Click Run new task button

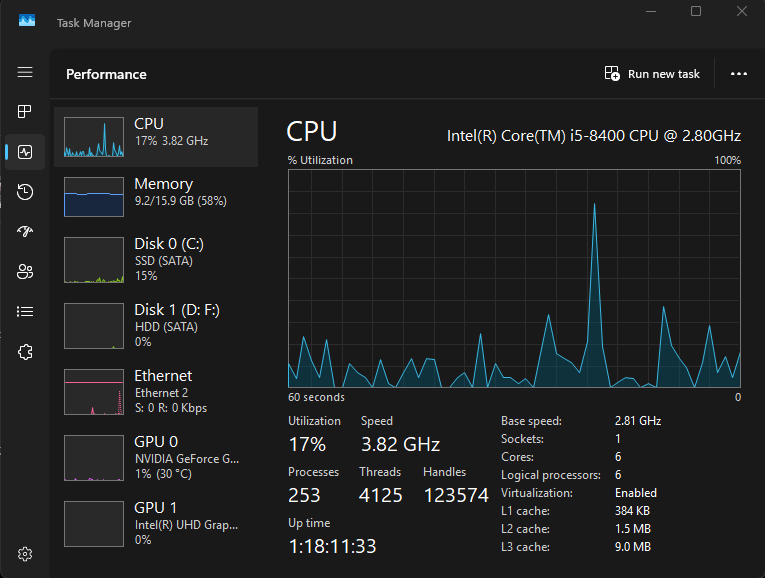tap(652, 74)
